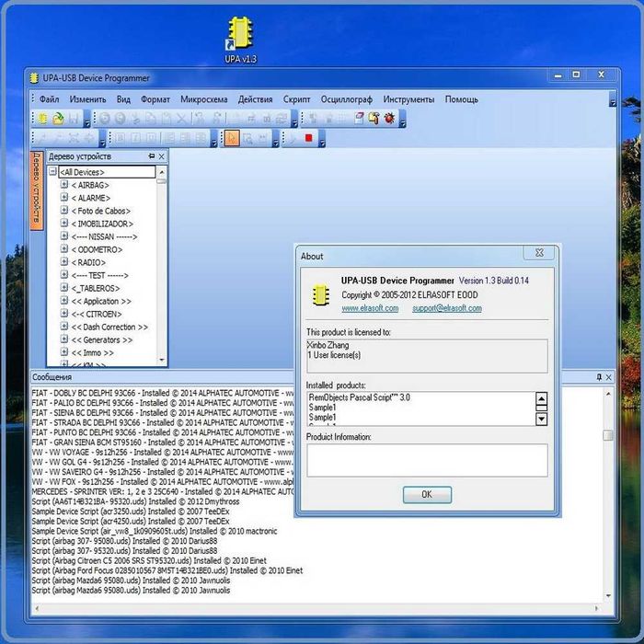The width and height of the screenshot is (644, 644).
Task: Close the Дерево устройств panel
Action: pos(161,156)
